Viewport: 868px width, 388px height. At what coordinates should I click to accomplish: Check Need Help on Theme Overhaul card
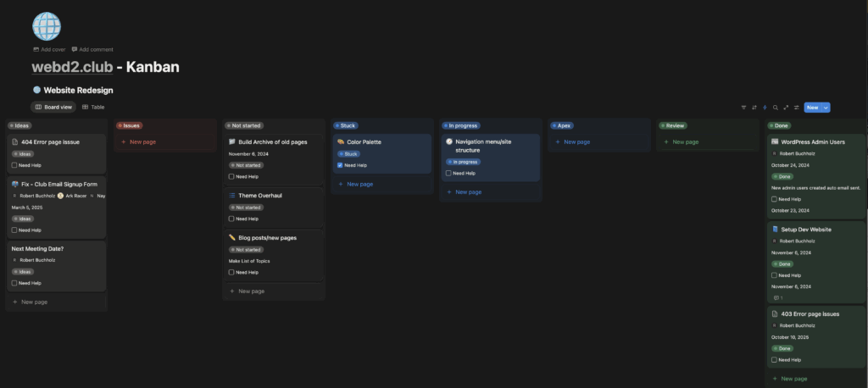(231, 219)
